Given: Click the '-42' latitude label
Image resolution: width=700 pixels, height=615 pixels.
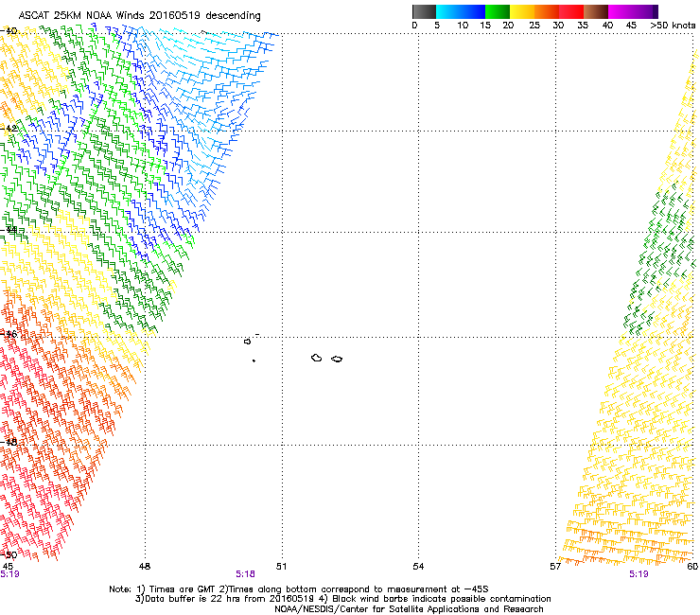Looking at the screenshot, I should pyautogui.click(x=9, y=129).
